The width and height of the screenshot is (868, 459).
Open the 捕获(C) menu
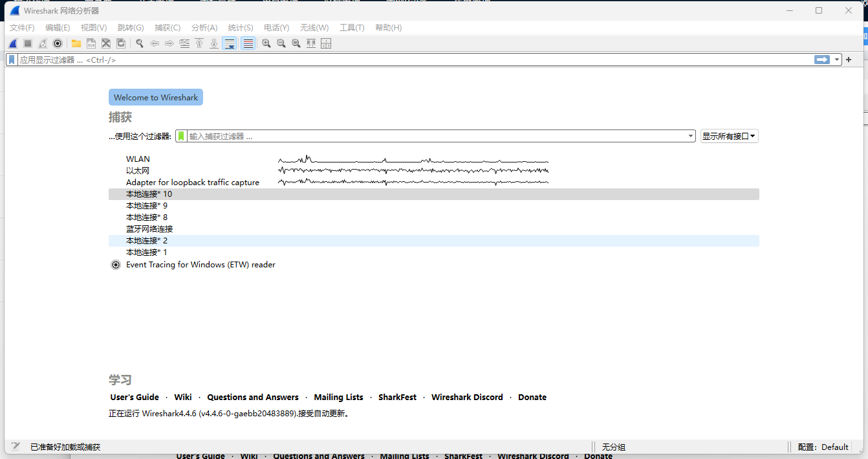click(x=168, y=28)
